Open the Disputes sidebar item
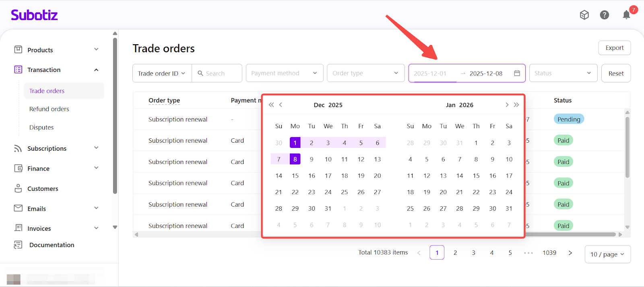Viewport: 644px width, 287px height. (x=41, y=127)
